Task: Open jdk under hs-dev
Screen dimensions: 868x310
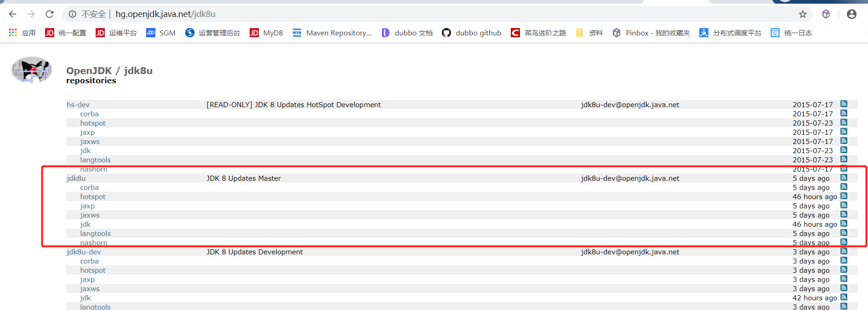Action: tap(86, 151)
